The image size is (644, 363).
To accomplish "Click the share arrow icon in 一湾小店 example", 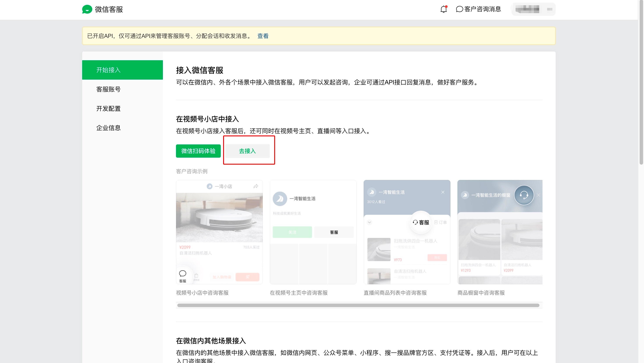I will pos(256,186).
